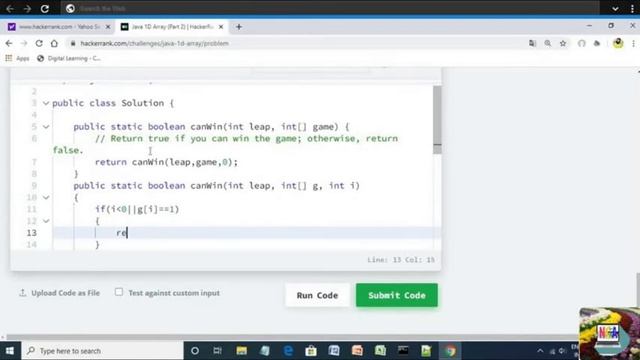Click the 'Line: 13 Col: 15' status text

point(401,260)
